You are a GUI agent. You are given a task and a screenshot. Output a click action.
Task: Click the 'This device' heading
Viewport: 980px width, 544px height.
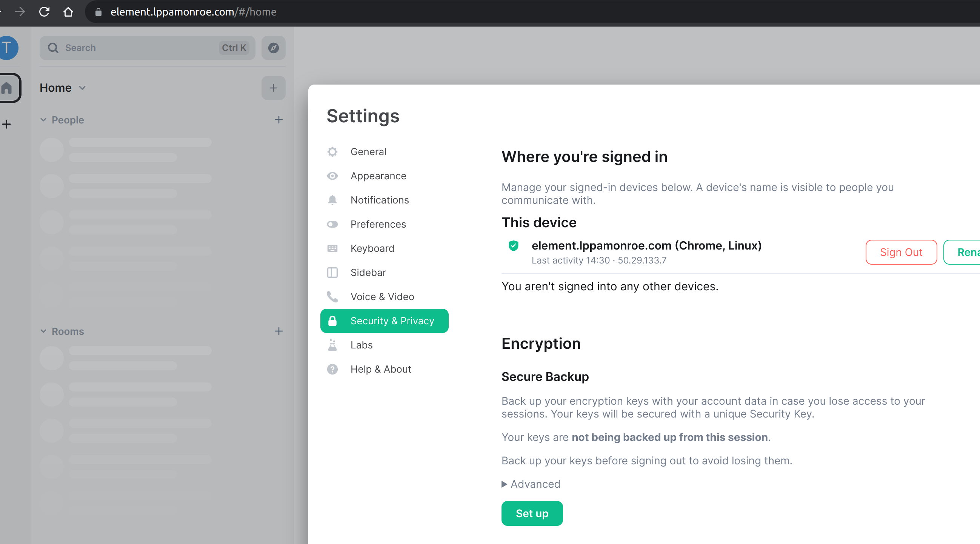click(539, 223)
